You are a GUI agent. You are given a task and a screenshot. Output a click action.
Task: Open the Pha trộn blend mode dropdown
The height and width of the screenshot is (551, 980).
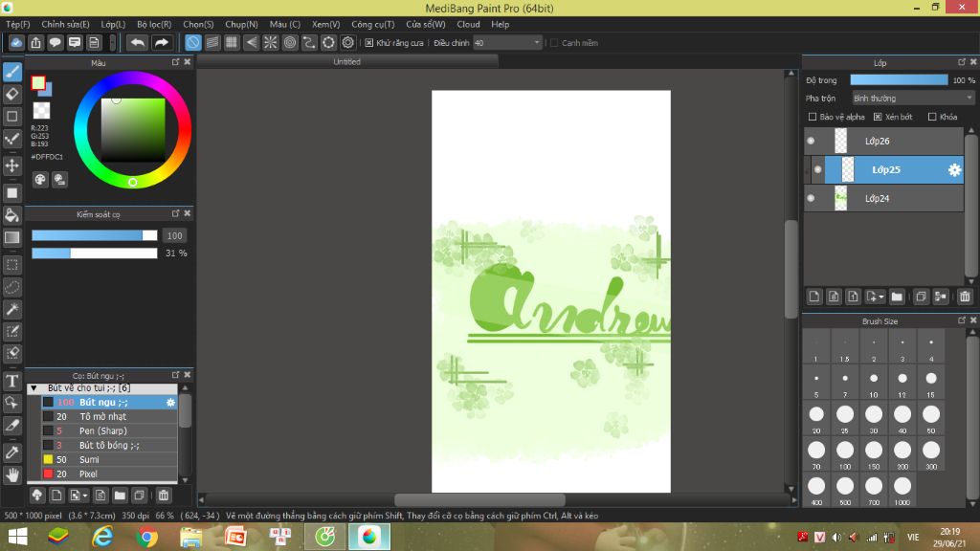coord(913,99)
